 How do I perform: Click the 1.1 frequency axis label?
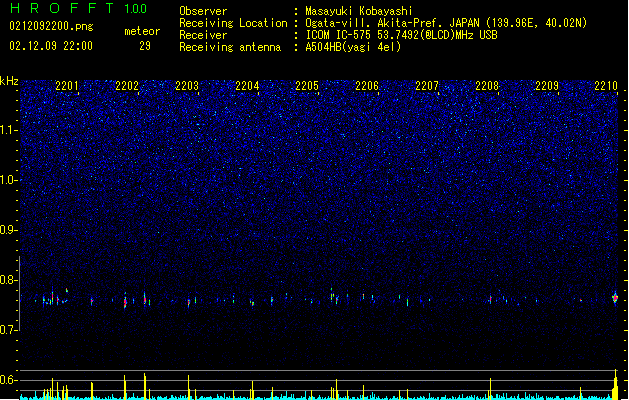click(8, 130)
